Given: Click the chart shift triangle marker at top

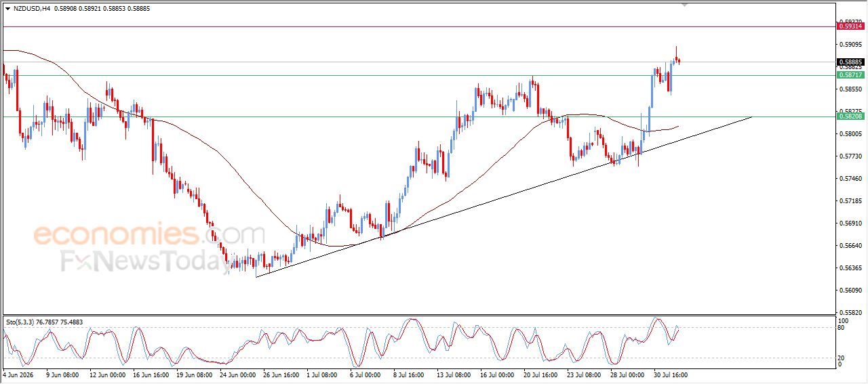Looking at the screenshot, I should (684, 5).
